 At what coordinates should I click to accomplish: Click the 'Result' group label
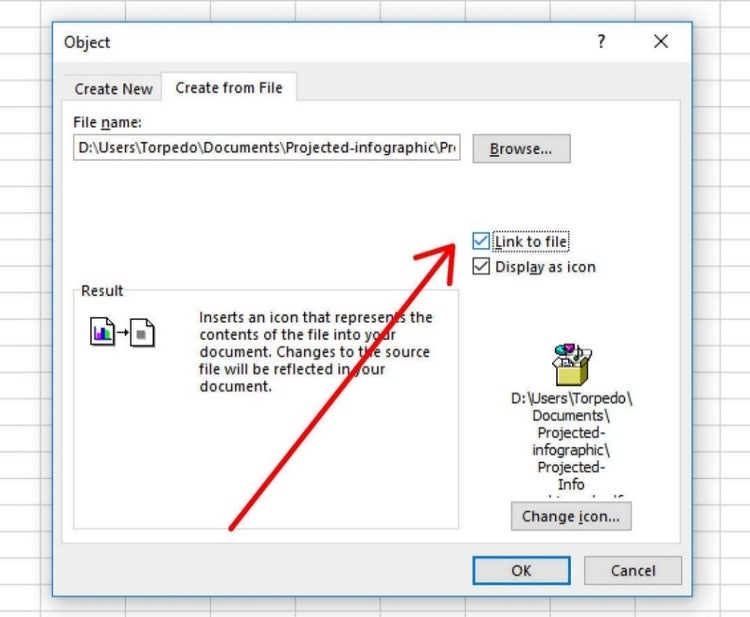coord(102,290)
